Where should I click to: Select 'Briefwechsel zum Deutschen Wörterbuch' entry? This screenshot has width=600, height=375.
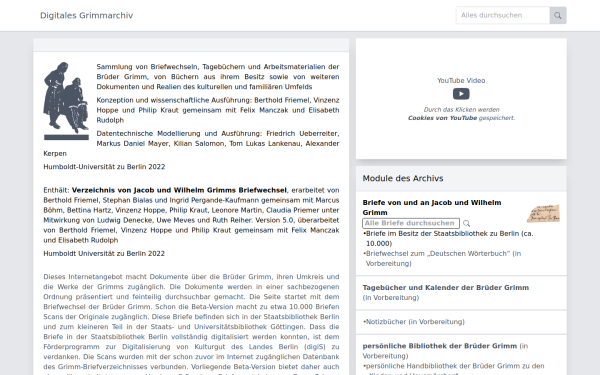[x=443, y=258]
